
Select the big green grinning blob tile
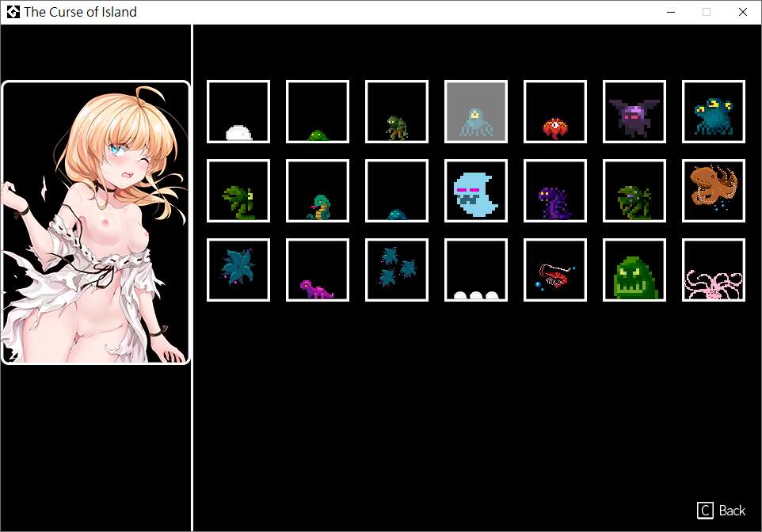pyautogui.click(x=634, y=270)
